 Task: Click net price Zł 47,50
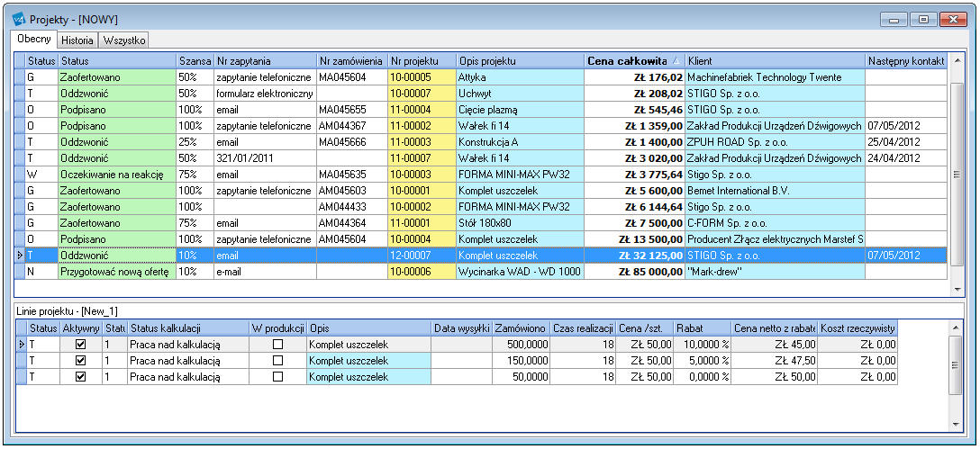point(775,360)
